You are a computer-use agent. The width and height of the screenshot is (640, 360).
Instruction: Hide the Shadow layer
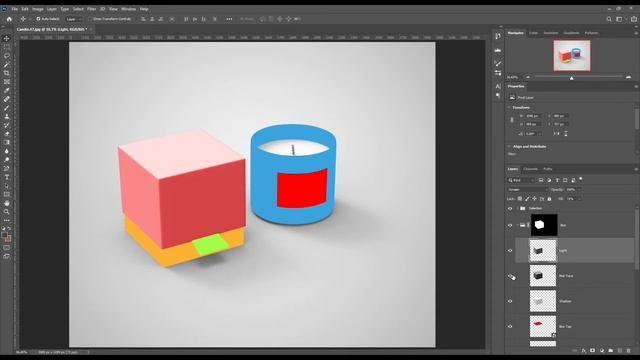tap(510, 301)
